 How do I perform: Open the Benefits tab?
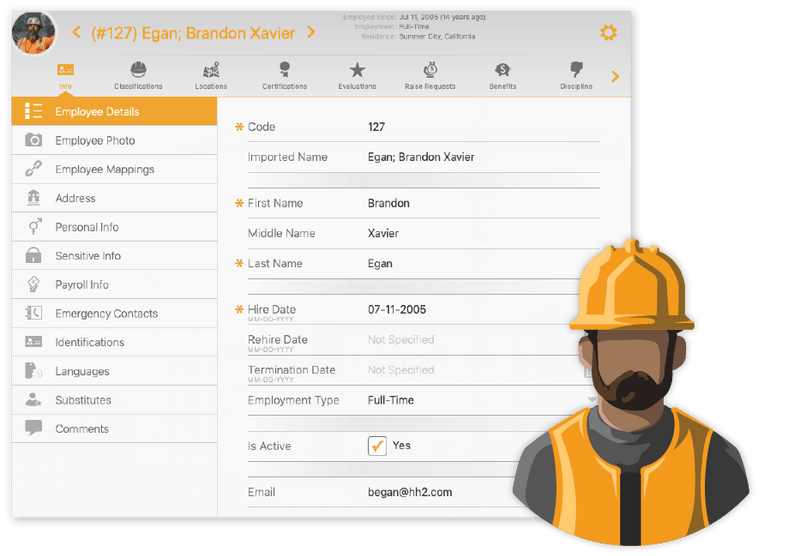click(503, 76)
